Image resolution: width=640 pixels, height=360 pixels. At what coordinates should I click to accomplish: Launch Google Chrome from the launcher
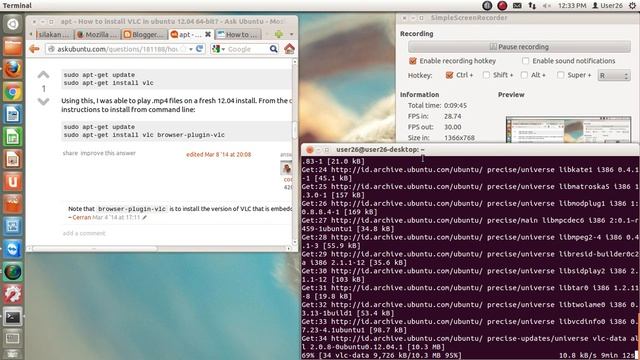[x=13, y=92]
